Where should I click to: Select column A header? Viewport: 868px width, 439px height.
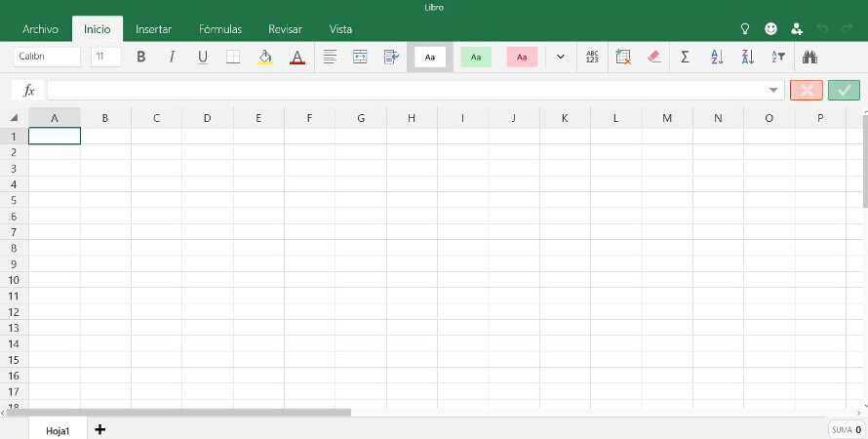(x=55, y=118)
